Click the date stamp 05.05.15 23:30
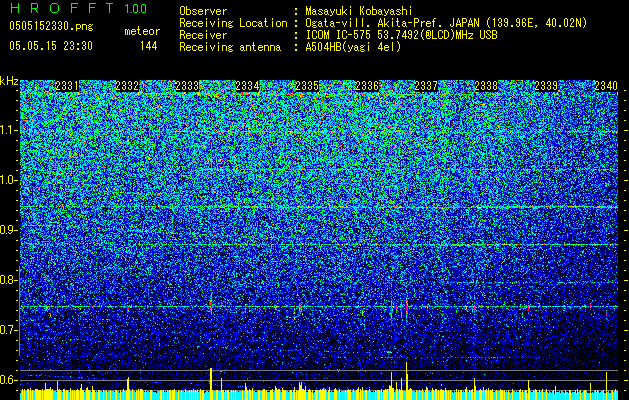This screenshot has height=400, width=629. [x=51, y=46]
